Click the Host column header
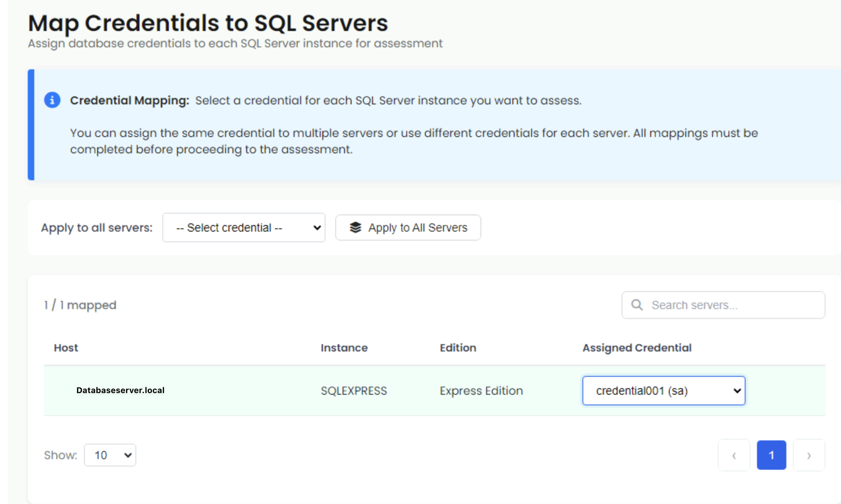The height and width of the screenshot is (504, 841). [x=66, y=347]
